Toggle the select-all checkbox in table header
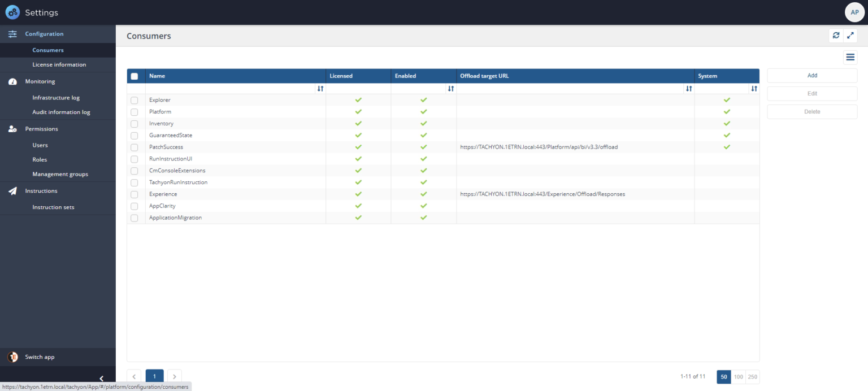The width and height of the screenshot is (868, 391). coord(134,76)
